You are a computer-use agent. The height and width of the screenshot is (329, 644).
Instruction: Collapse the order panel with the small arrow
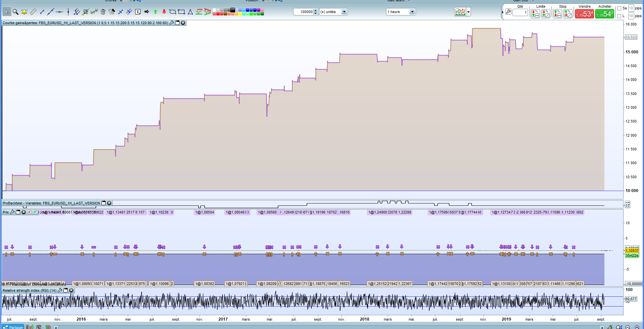coord(503,12)
